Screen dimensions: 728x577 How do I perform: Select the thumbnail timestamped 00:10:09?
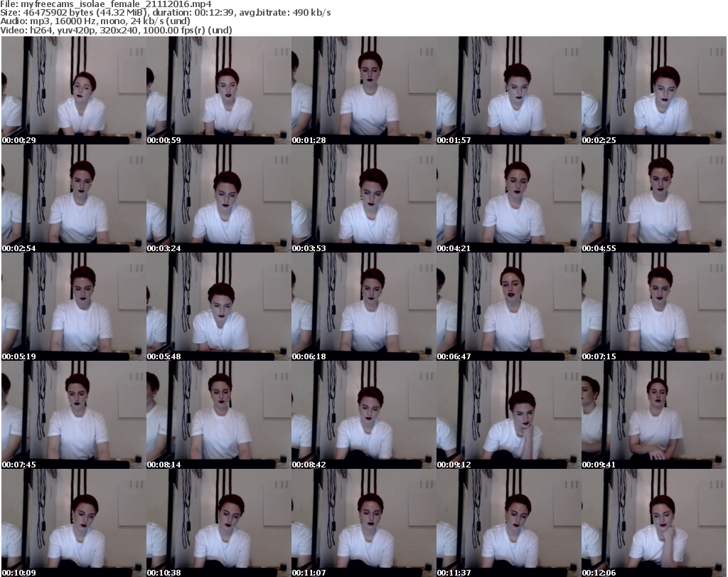tap(74, 523)
